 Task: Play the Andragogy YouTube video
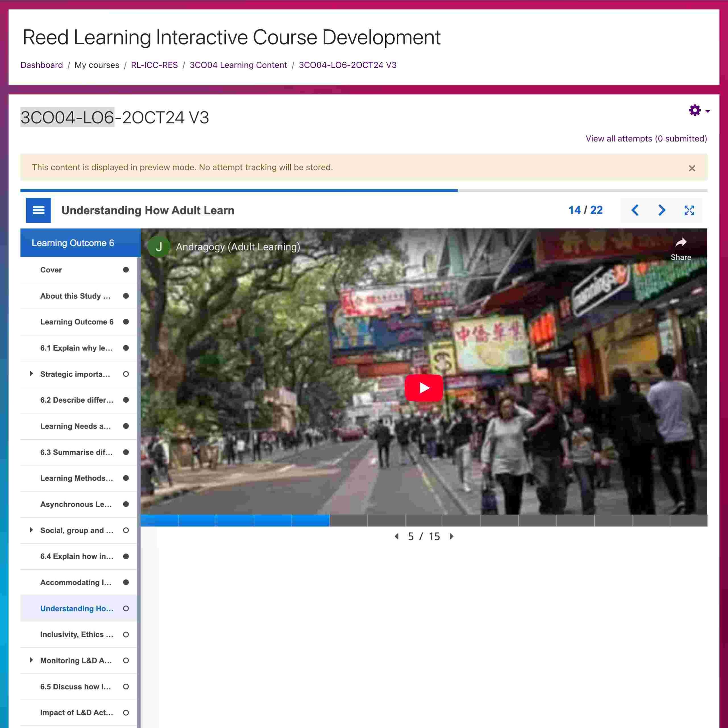tap(423, 388)
